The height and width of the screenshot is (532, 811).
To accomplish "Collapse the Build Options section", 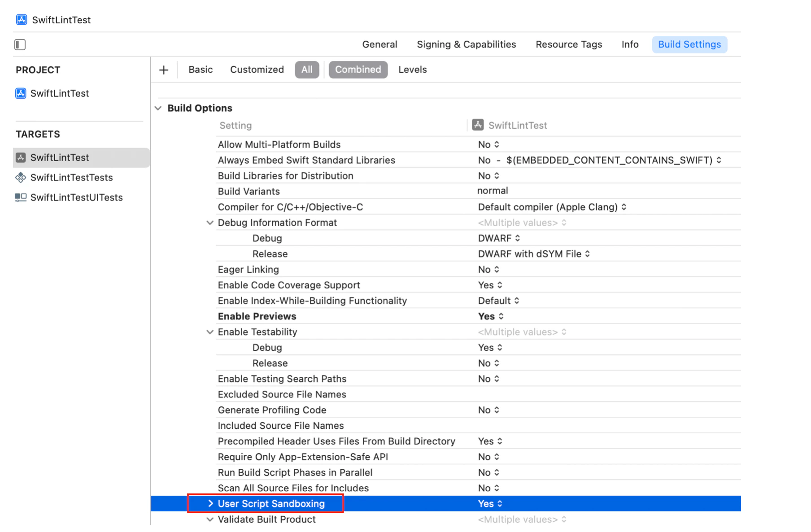I will (x=158, y=108).
